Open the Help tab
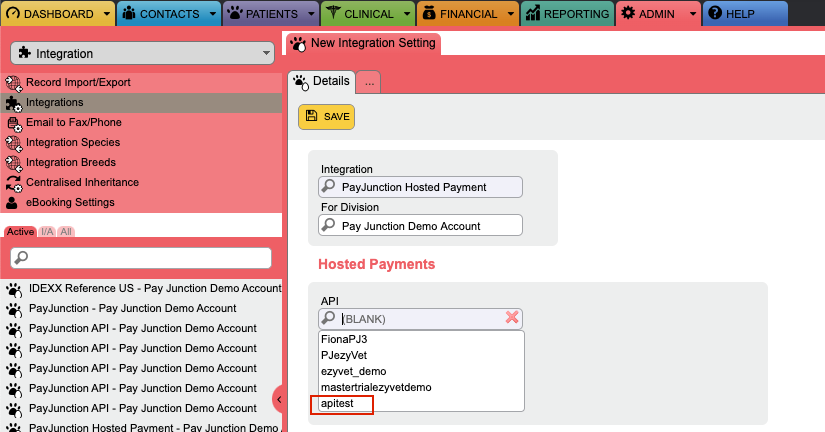The image size is (825, 432). [745, 14]
